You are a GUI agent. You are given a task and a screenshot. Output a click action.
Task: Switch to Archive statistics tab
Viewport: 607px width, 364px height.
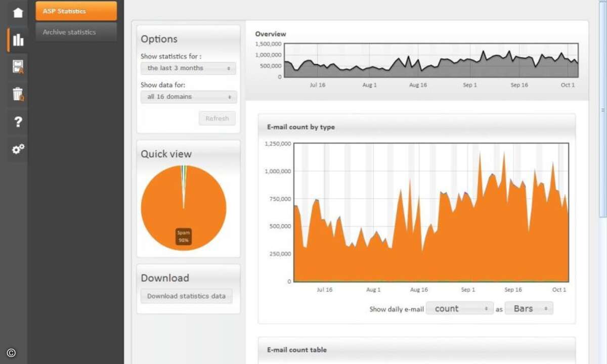76,32
